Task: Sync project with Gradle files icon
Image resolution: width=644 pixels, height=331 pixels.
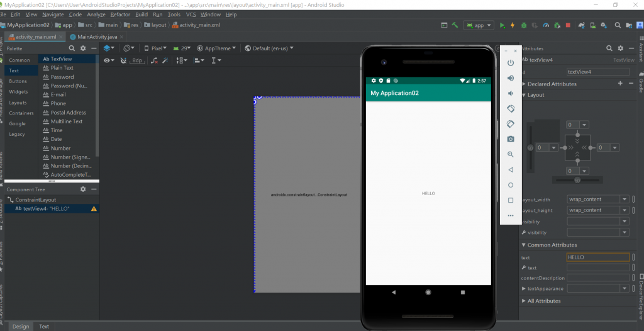Action: 582,25
